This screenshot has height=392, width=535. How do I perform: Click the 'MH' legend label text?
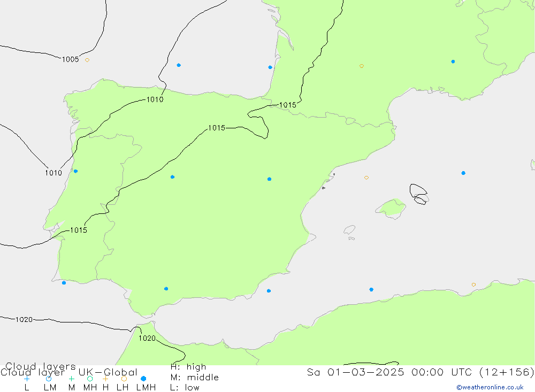90,388
